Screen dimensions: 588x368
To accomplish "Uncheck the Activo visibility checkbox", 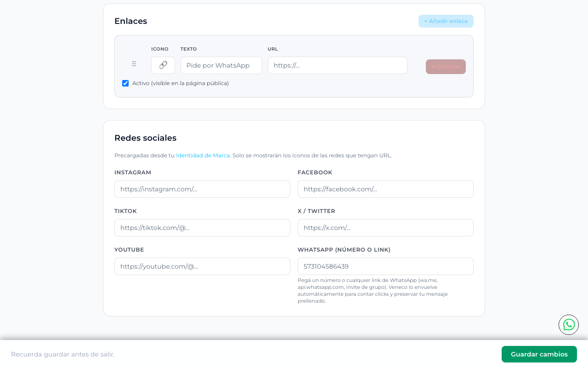I will [x=125, y=83].
